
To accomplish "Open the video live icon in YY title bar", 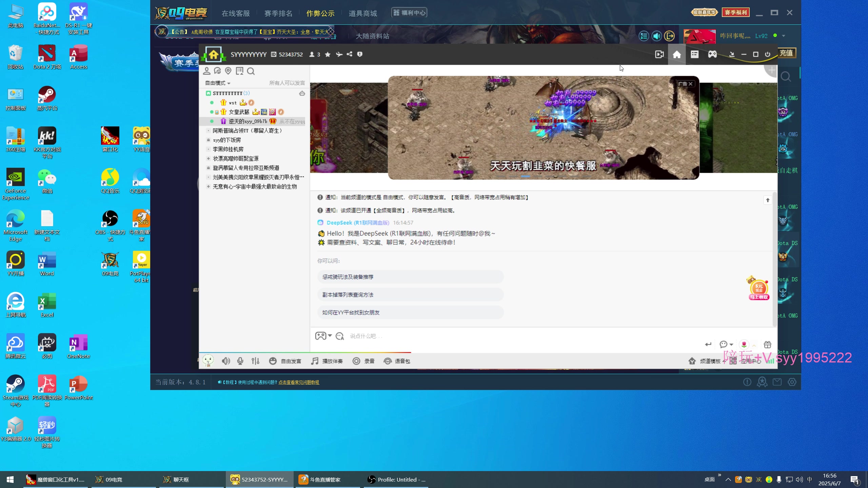I will (x=659, y=54).
